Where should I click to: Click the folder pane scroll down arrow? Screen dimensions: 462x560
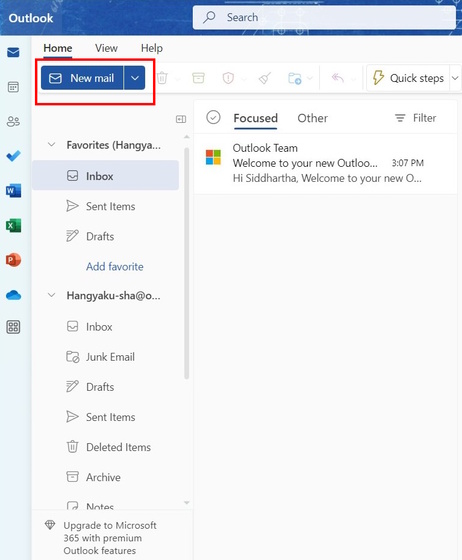pos(186,502)
